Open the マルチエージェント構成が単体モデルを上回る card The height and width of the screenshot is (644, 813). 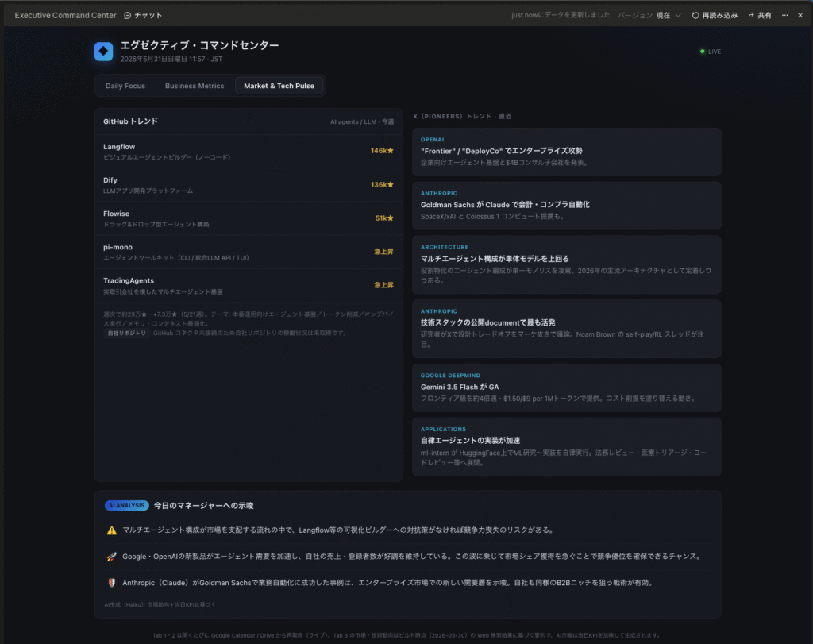567,264
